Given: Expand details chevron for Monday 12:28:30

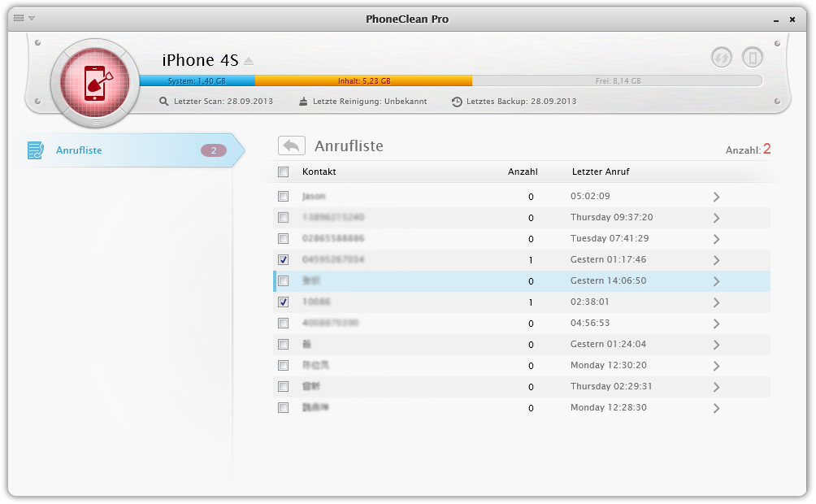Looking at the screenshot, I should coord(717,408).
